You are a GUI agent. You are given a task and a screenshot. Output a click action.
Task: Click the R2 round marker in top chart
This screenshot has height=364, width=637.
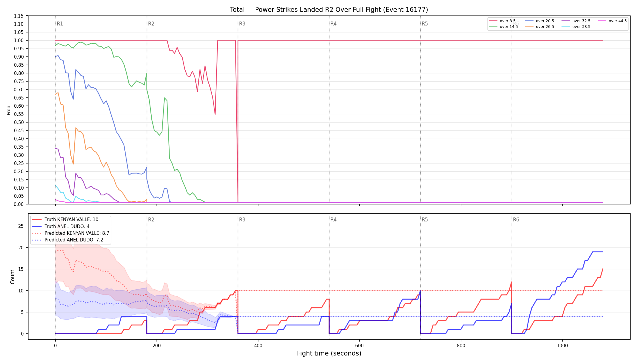click(151, 24)
